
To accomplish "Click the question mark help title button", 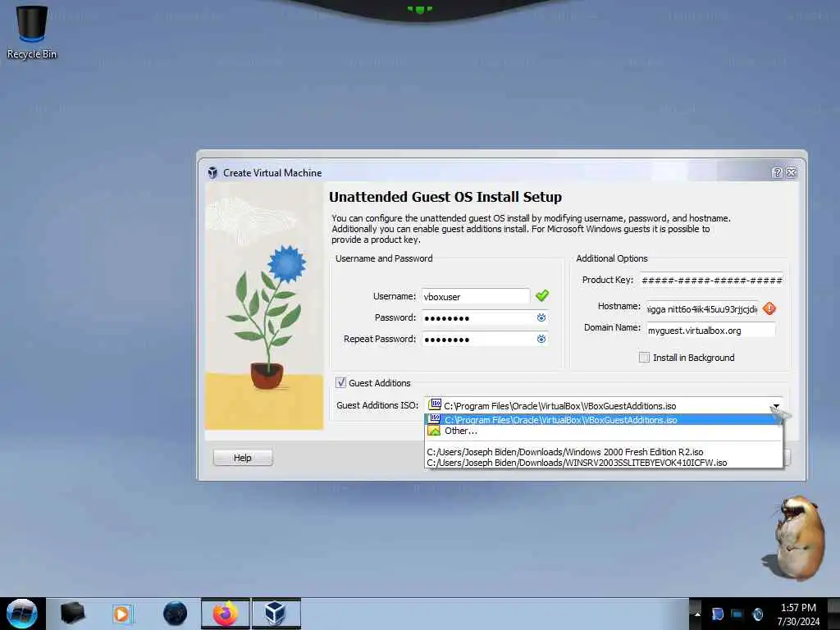I will [x=778, y=172].
